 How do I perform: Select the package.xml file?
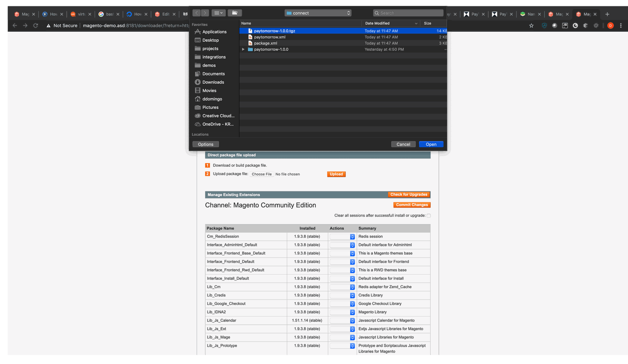click(x=343, y=43)
